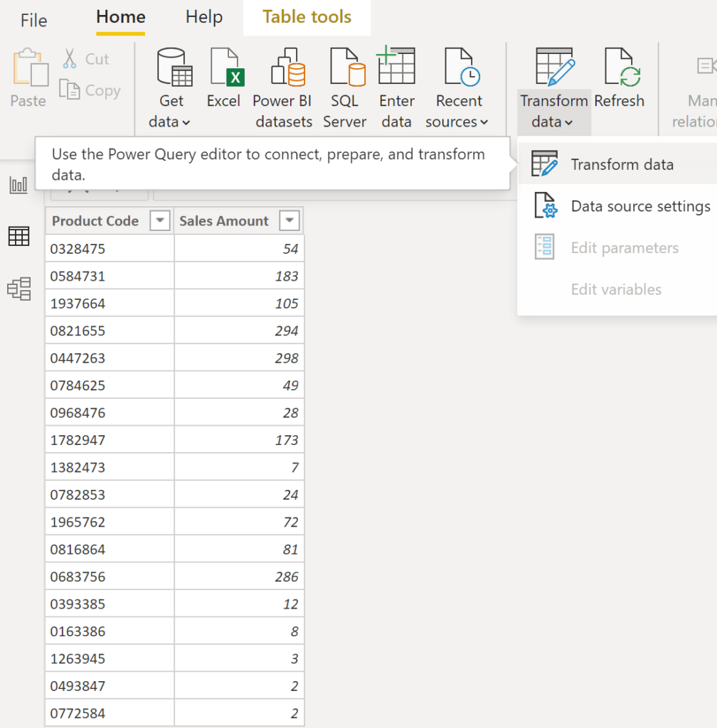
Task: Select product code cell 0447263
Action: coord(110,358)
